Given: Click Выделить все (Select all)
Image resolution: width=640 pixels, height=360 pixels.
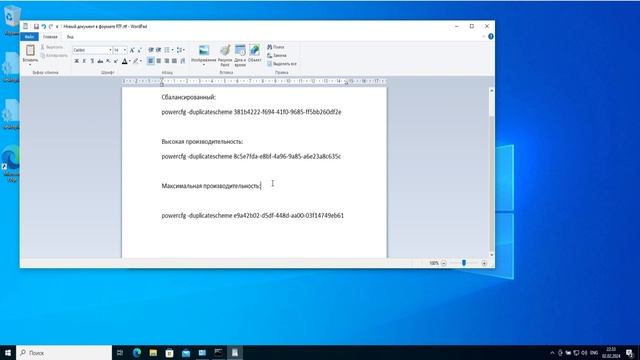Looking at the screenshot, I should tap(282, 64).
